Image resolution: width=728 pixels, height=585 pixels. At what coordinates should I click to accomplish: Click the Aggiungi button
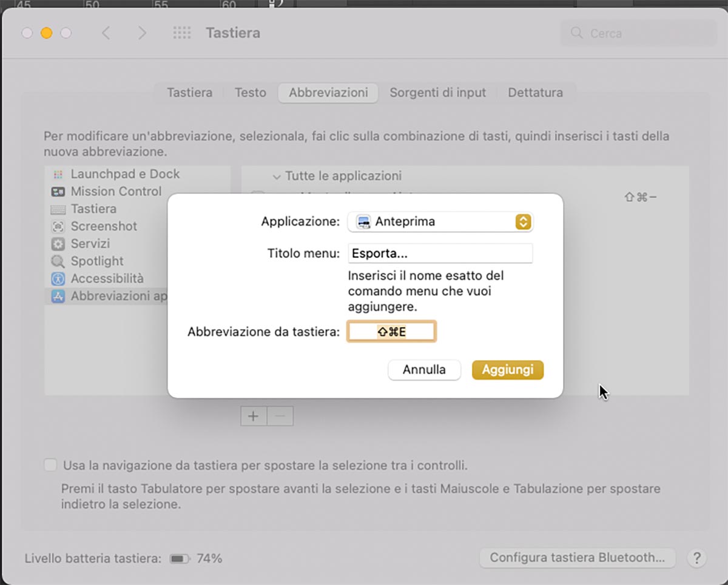(x=507, y=370)
